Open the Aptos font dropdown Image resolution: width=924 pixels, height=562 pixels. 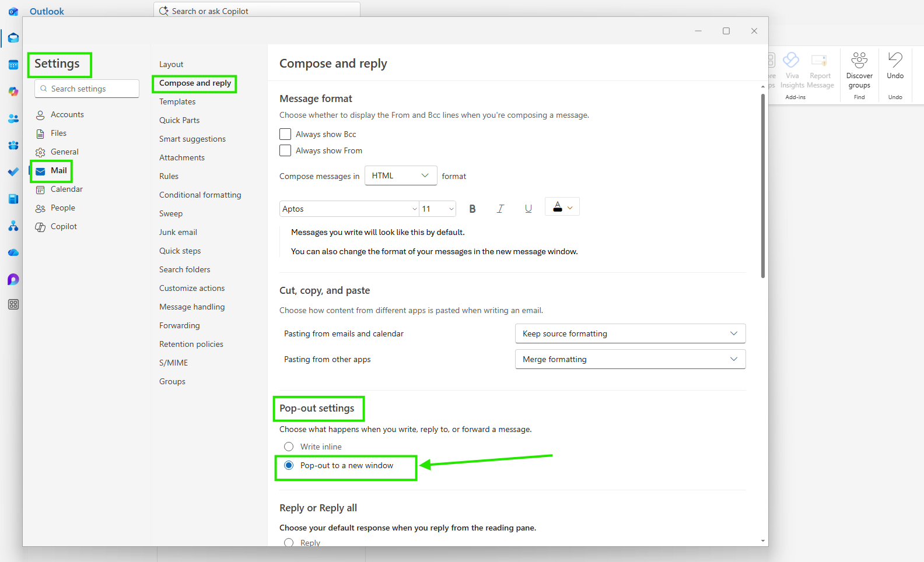coord(349,209)
